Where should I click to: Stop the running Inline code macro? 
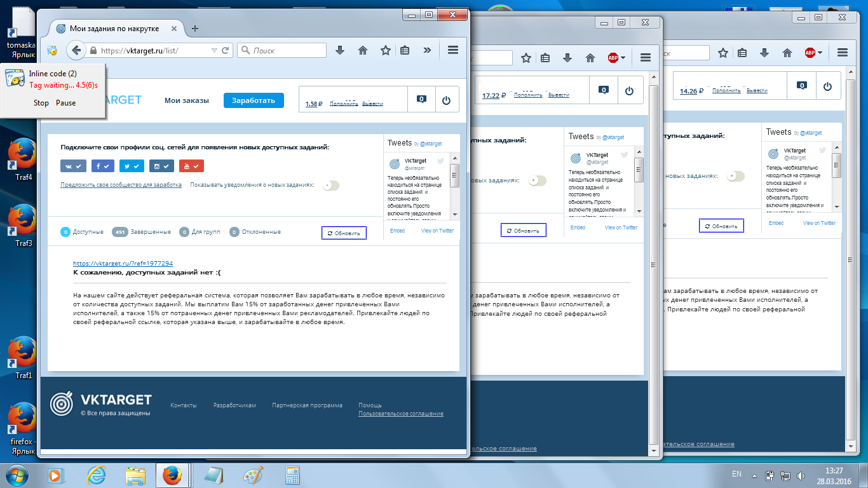pos(41,103)
